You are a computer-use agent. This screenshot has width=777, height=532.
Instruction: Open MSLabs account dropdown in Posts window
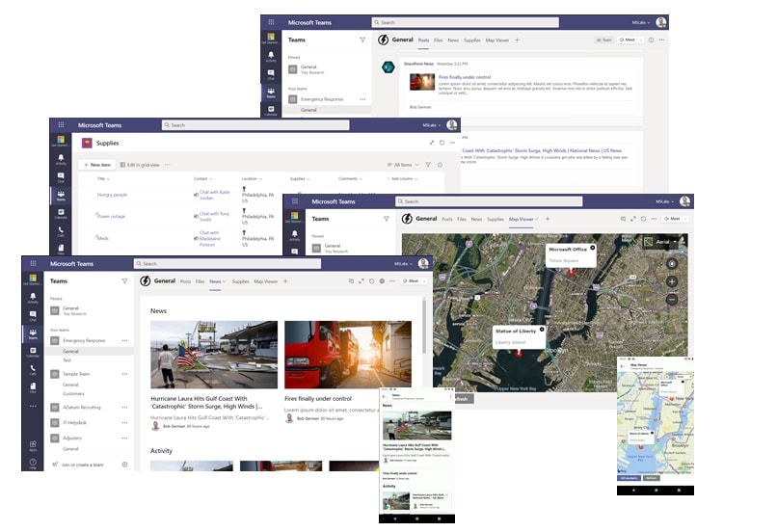640,22
